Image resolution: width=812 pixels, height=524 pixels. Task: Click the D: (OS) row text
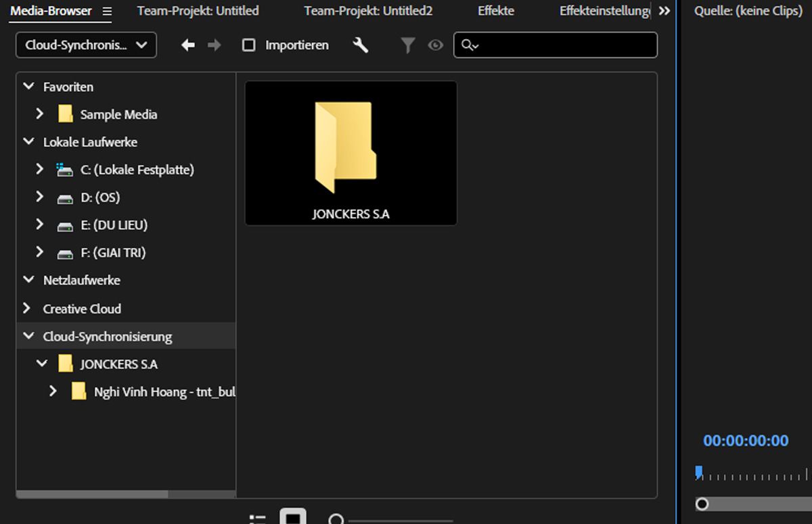point(100,198)
